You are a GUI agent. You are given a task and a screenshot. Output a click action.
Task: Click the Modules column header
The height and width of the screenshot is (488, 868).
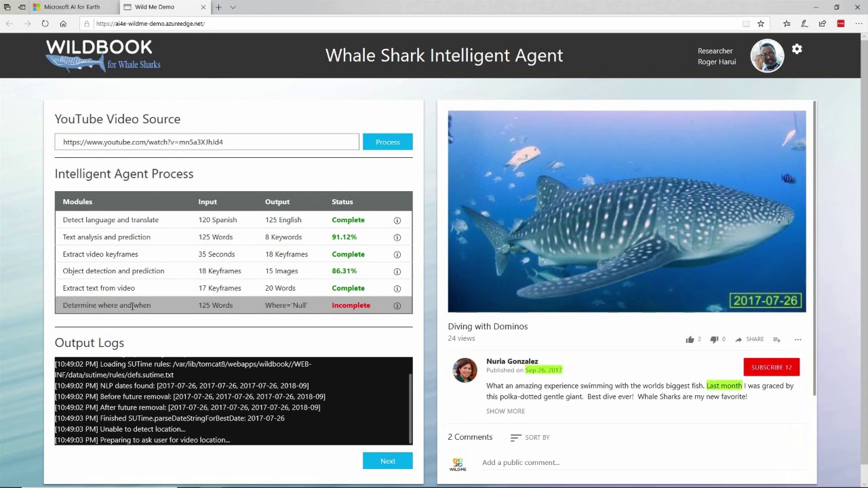pyautogui.click(x=77, y=202)
